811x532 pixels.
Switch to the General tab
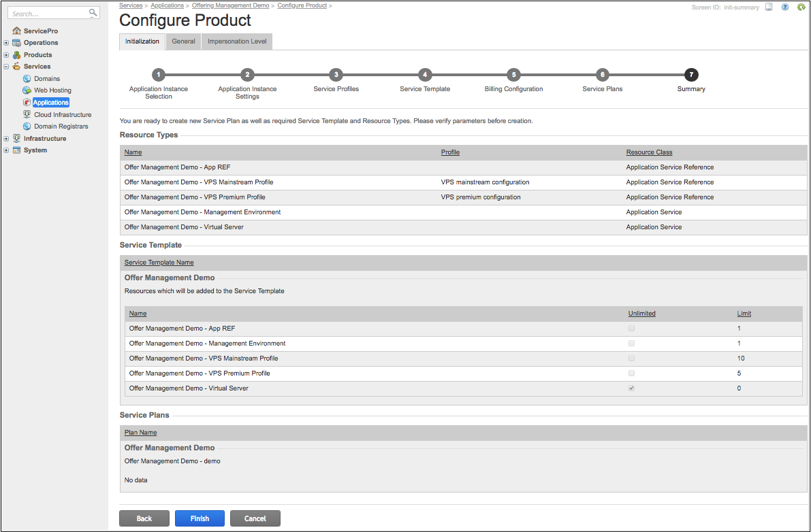183,41
